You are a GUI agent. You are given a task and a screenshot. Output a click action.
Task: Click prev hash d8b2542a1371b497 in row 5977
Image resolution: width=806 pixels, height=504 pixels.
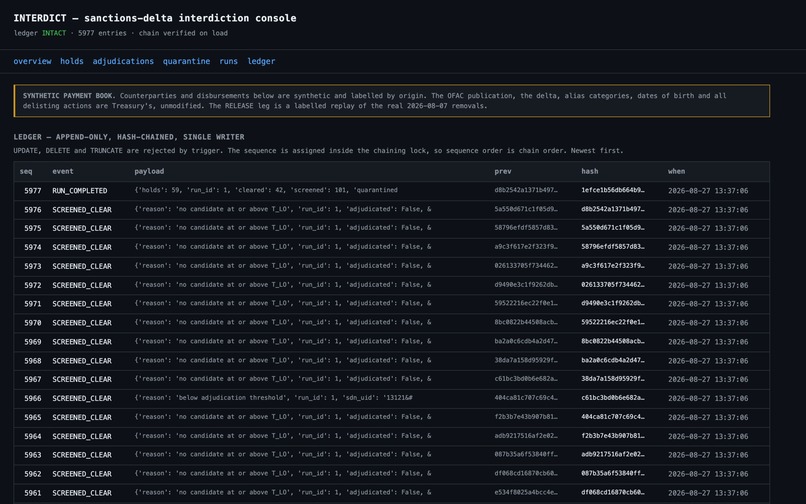click(x=526, y=190)
